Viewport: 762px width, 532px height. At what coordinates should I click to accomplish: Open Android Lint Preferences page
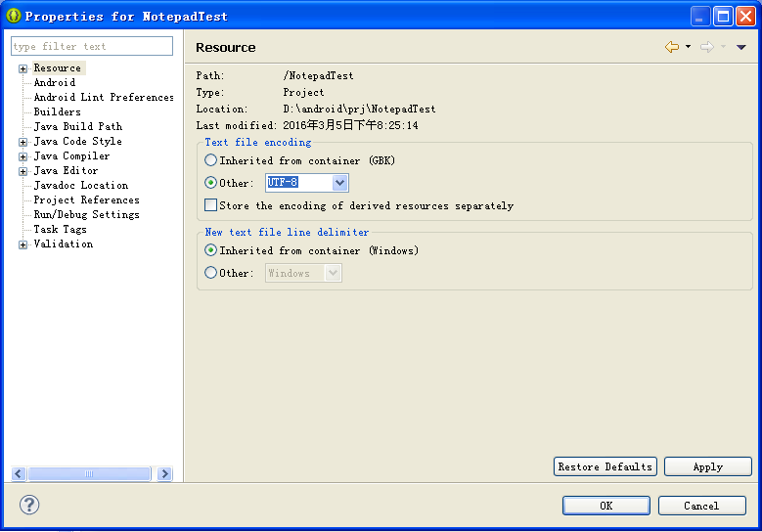click(104, 97)
